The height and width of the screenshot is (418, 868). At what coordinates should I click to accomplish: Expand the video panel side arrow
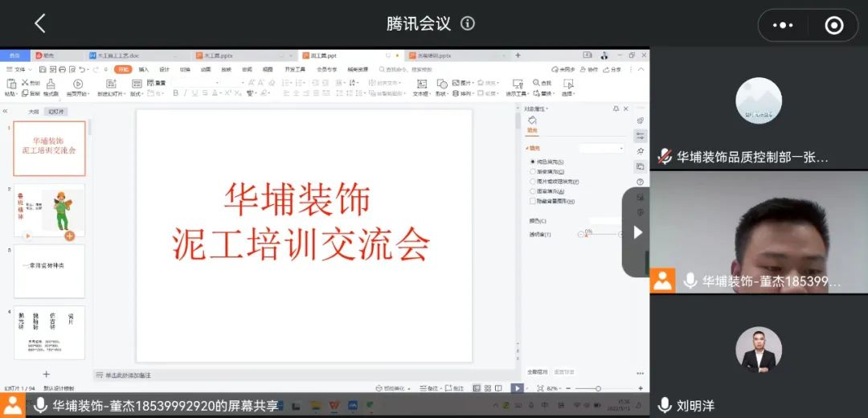[637, 232]
